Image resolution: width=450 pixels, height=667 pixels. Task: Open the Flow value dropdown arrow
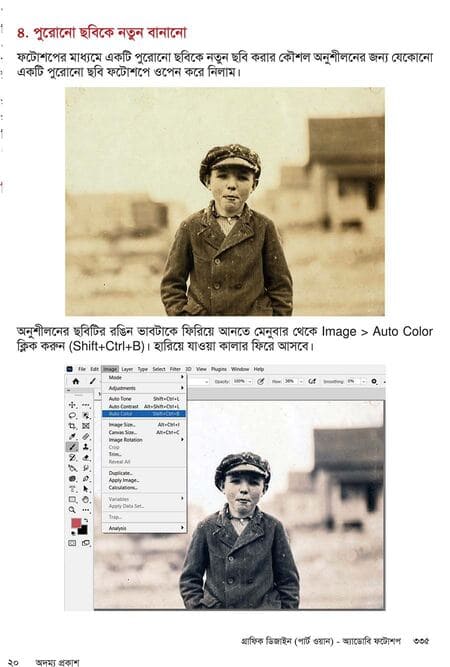coord(301,382)
